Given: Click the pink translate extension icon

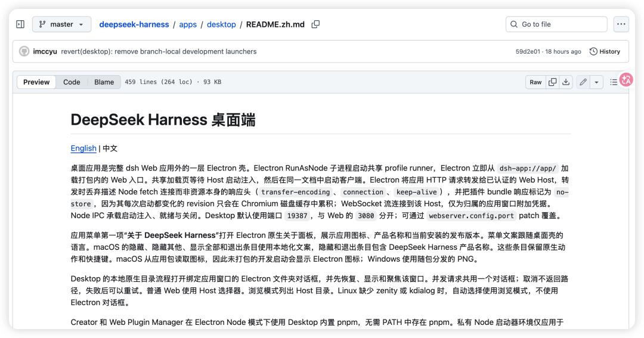Looking at the screenshot, I should [626, 80].
